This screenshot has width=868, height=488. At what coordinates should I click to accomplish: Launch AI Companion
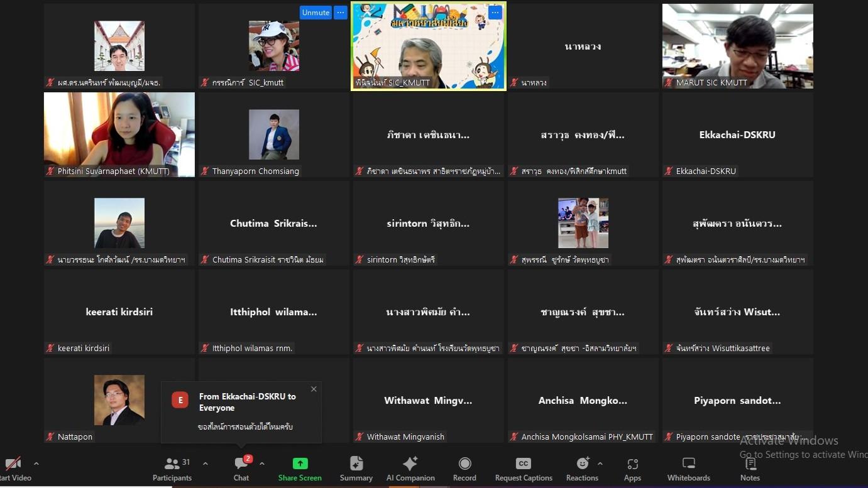[410, 469]
